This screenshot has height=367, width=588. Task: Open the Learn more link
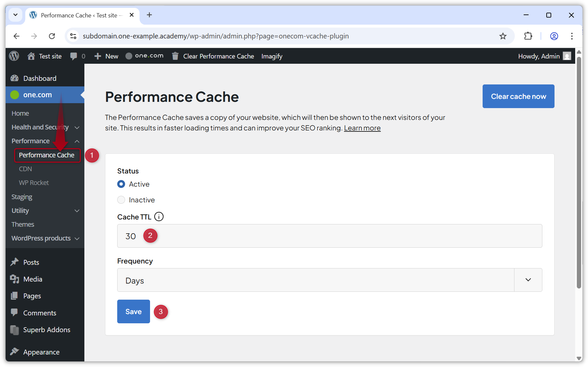point(362,128)
